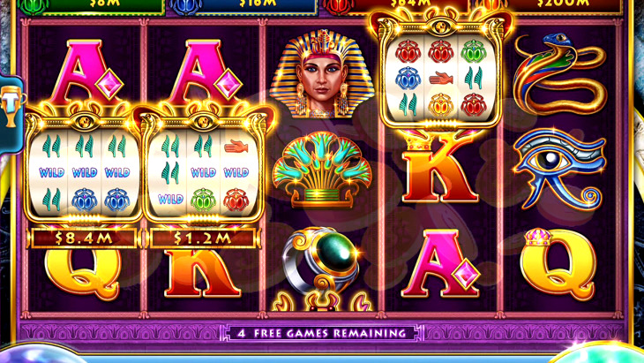The image size is (644, 363).
Task: Click the $200M grand jackpot meter
Action: click(550, 6)
